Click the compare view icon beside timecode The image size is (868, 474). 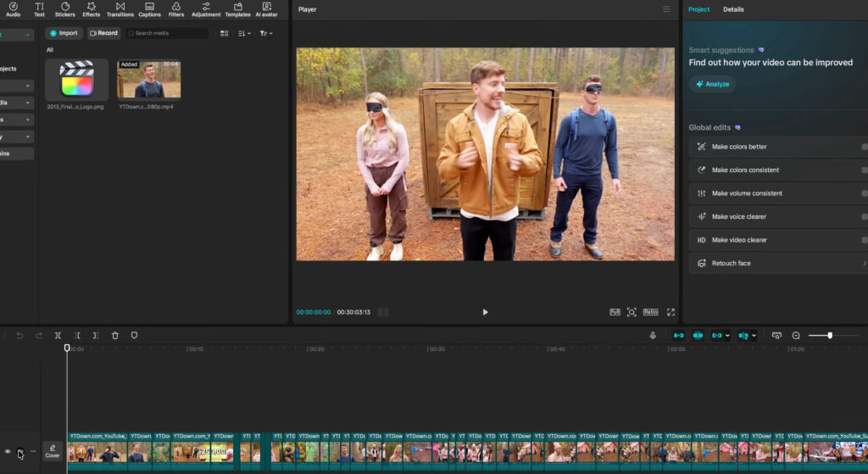383,312
